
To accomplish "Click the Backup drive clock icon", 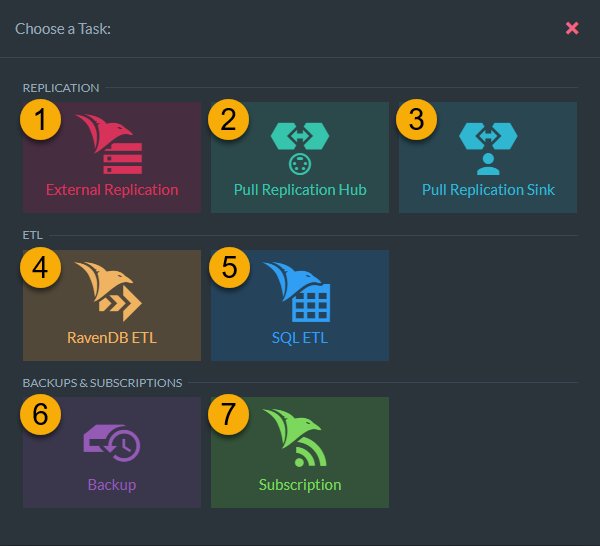I will click(112, 443).
